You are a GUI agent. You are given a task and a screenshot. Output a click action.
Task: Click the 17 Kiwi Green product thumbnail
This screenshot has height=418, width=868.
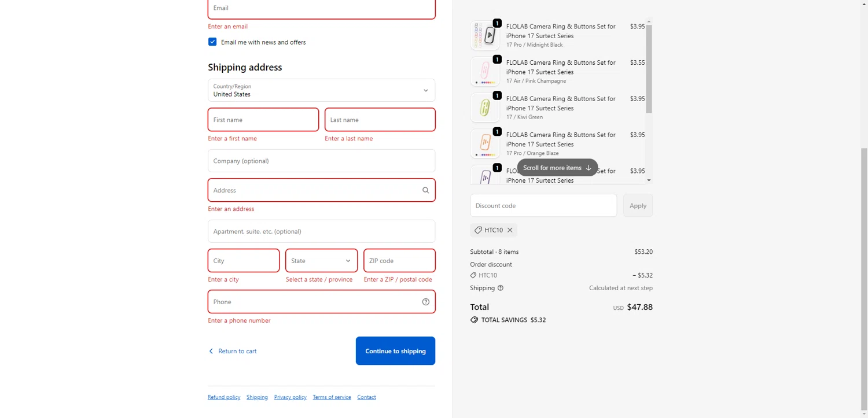click(x=485, y=108)
